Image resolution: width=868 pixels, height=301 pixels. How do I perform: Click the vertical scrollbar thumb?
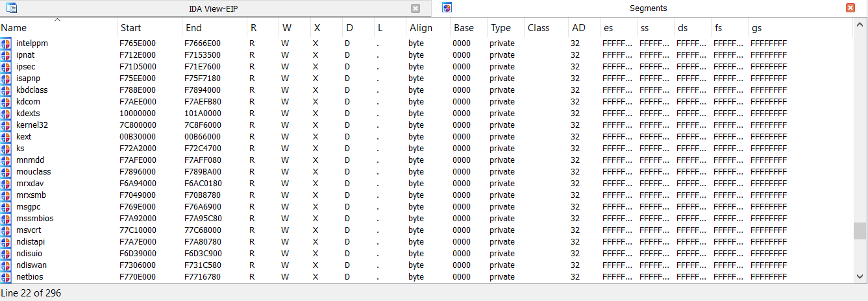click(x=860, y=231)
